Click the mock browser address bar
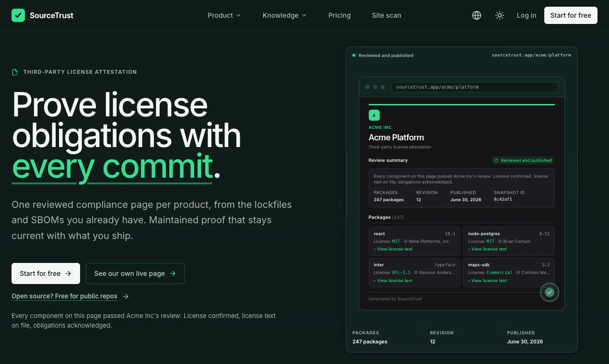Image resolution: width=609 pixels, height=364 pixels. click(x=474, y=87)
